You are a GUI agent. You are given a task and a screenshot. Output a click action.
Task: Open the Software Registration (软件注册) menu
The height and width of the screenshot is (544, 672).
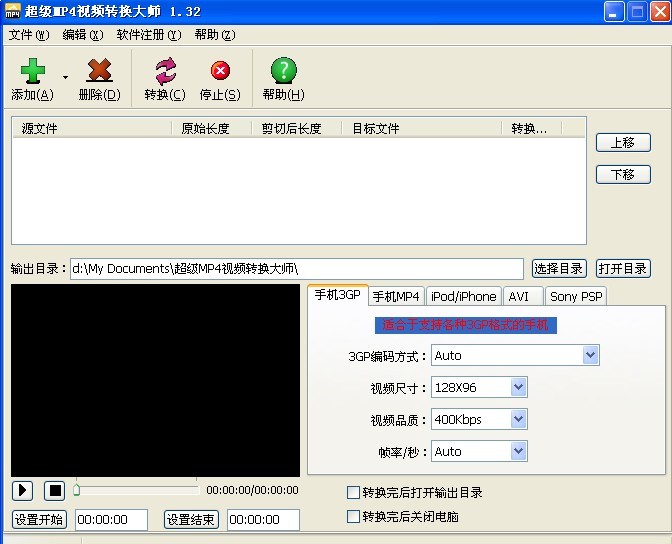tap(149, 35)
